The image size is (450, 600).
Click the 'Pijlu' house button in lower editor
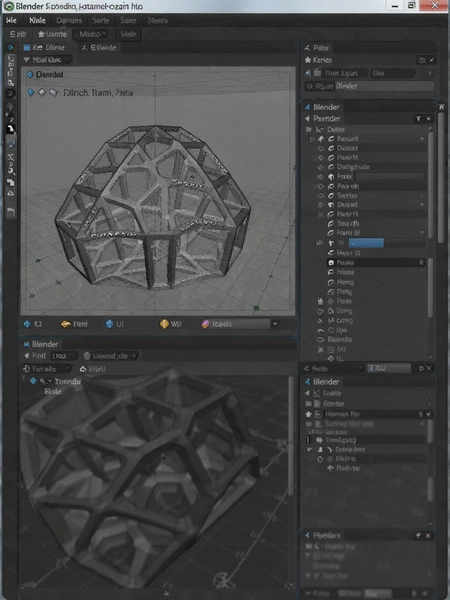pyautogui.click(x=92, y=369)
